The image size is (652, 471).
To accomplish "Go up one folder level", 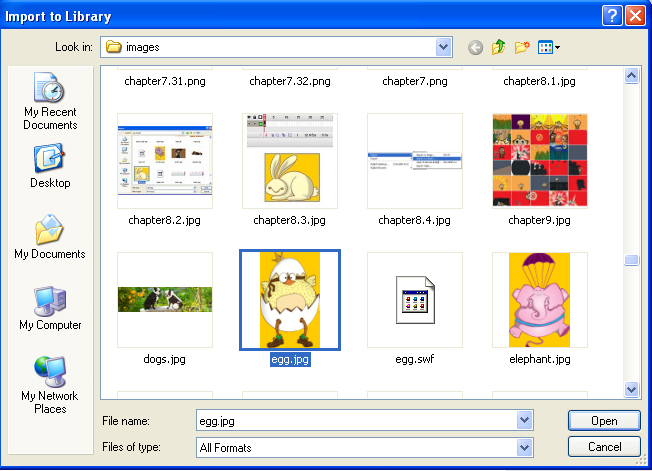I will [x=499, y=47].
